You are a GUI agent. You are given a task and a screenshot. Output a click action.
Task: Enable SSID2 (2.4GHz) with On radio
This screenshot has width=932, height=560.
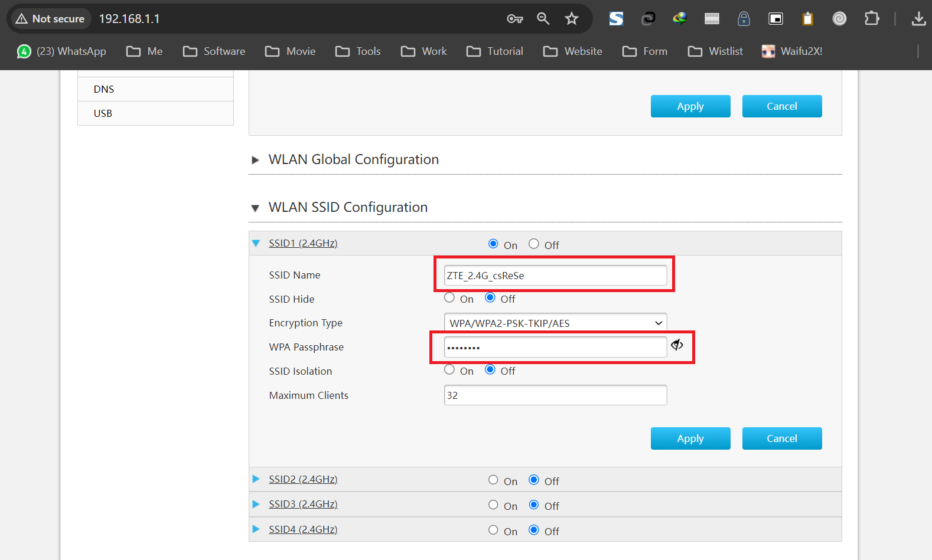[x=493, y=480]
